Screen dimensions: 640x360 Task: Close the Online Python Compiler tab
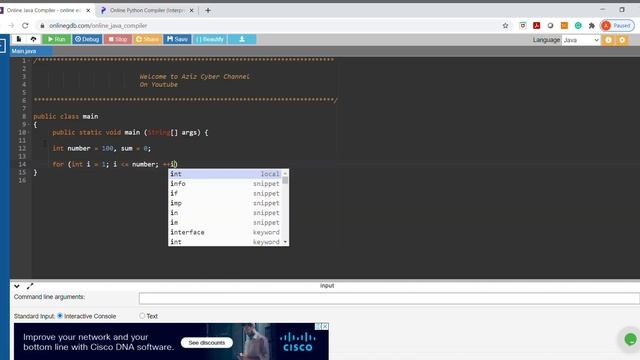click(191, 11)
